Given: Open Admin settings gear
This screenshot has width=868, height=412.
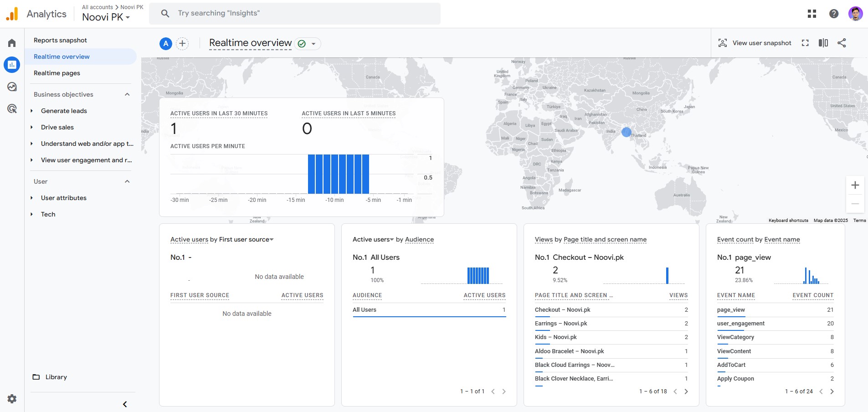Looking at the screenshot, I should [12, 399].
